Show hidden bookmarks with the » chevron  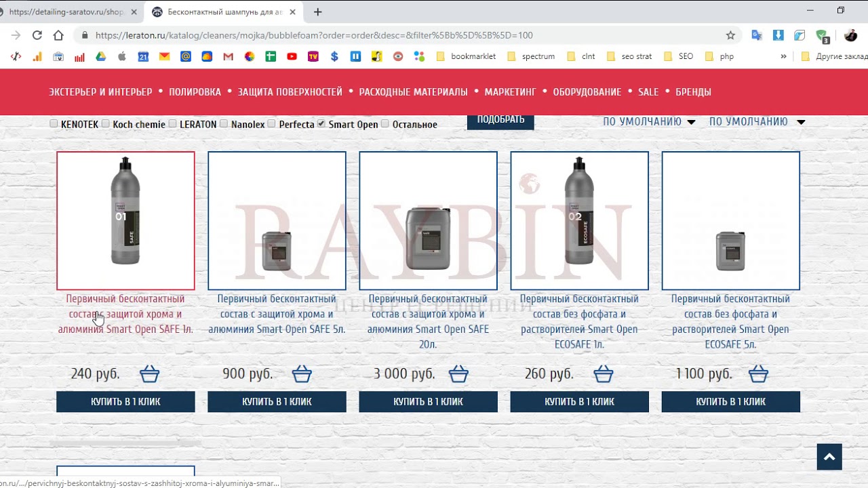click(784, 56)
